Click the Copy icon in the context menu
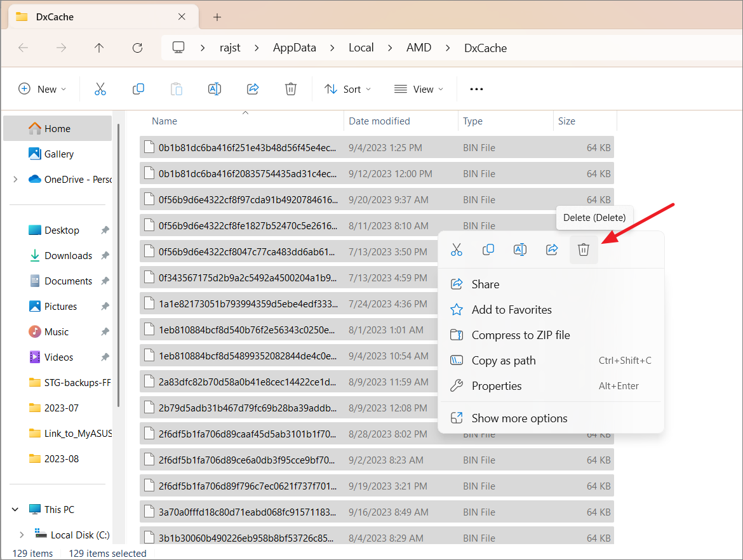 pyautogui.click(x=488, y=249)
